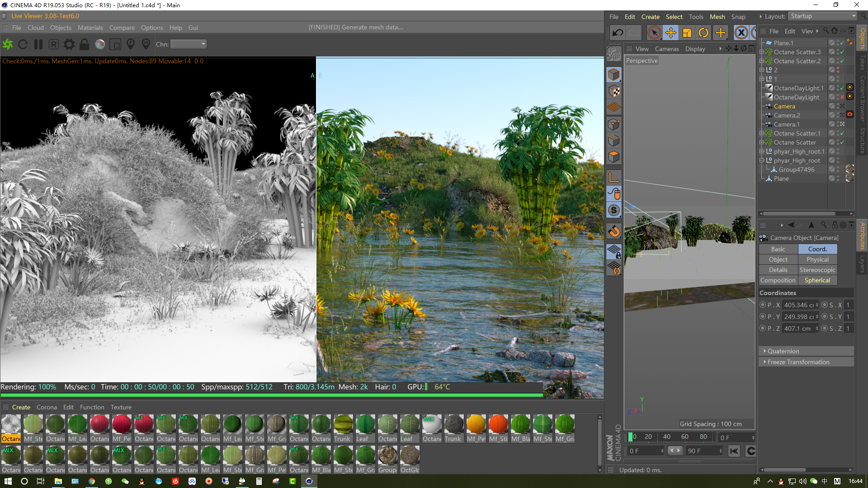This screenshot has height=488, width=868.
Task: Expand phyar_High_root.1 in the Object Manager
Action: 761,151
